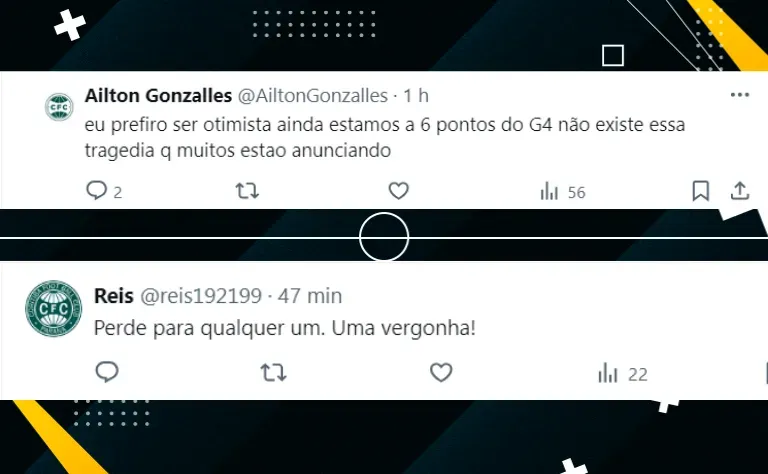Open Reis display name link

(x=114, y=296)
